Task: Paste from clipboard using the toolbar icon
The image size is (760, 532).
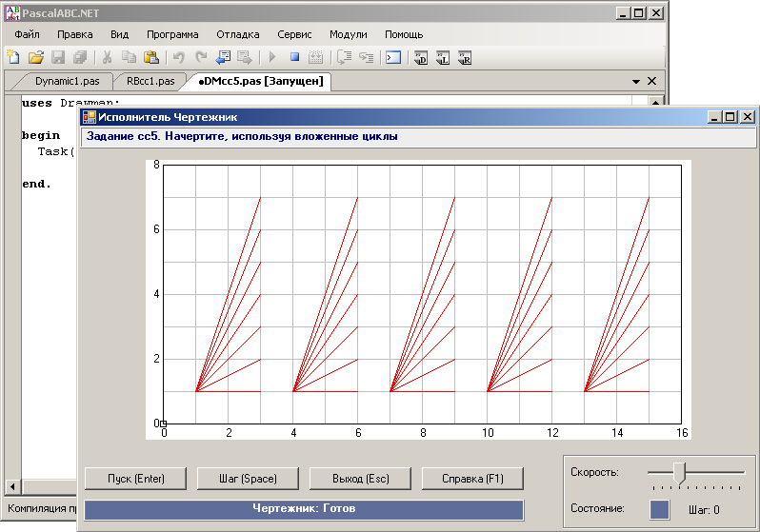Action: [151, 57]
